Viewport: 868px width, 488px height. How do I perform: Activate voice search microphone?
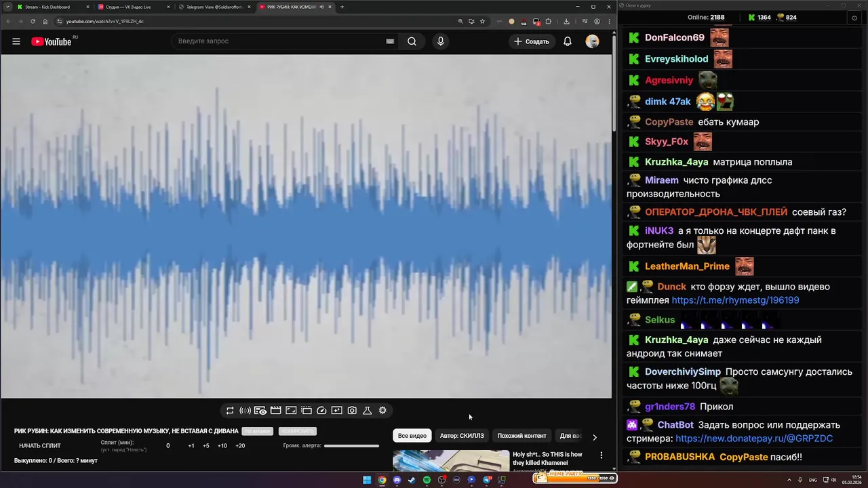click(x=441, y=41)
